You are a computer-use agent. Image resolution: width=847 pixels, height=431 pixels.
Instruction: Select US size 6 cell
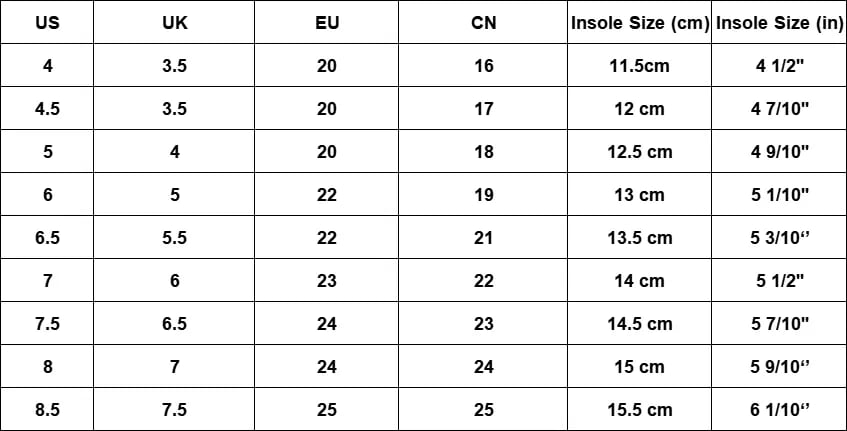click(x=47, y=194)
